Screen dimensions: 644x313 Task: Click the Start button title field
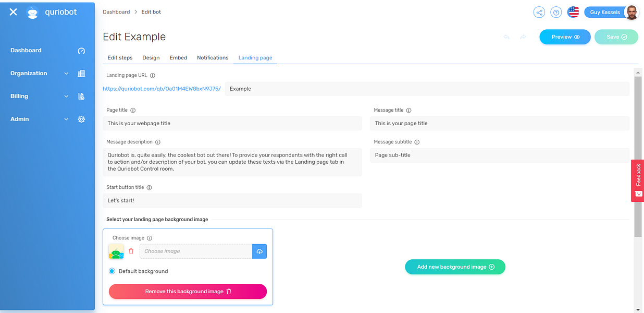(x=232, y=201)
